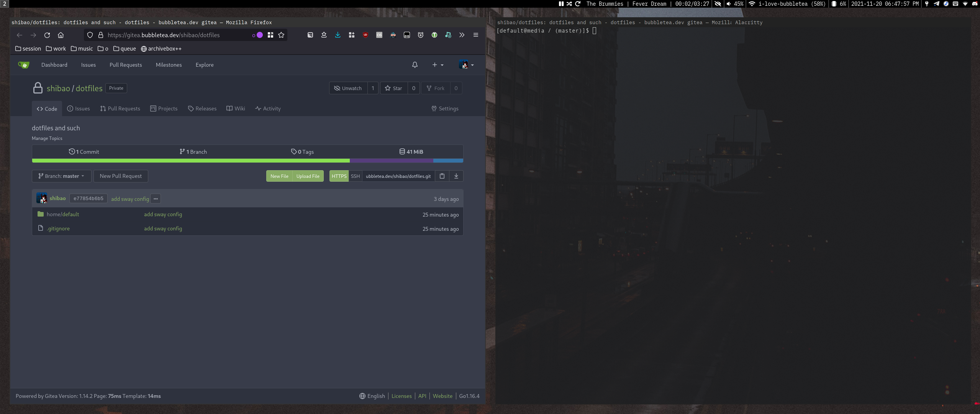Star the dotfiles repository
Image resolution: width=980 pixels, height=414 pixels.
point(393,88)
